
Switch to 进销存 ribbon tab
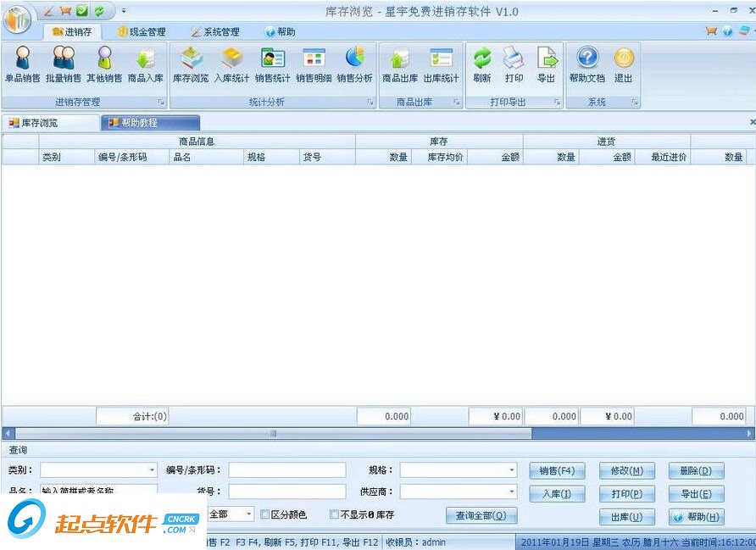(x=72, y=32)
